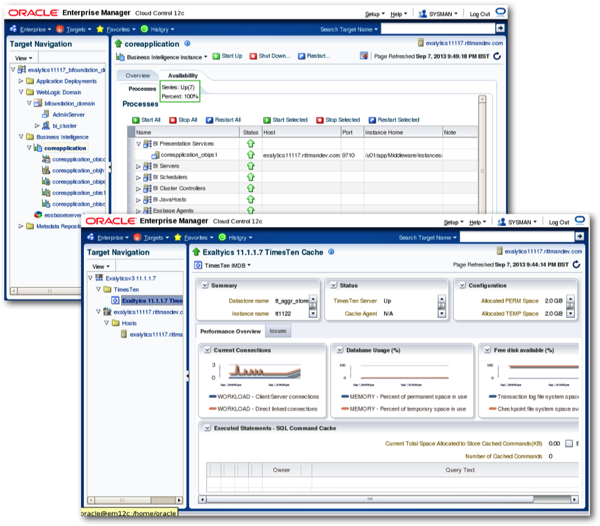Viewport: 600px width, 526px height.
Task: Collapse the Configuration panel
Action: pyautogui.click(x=463, y=285)
